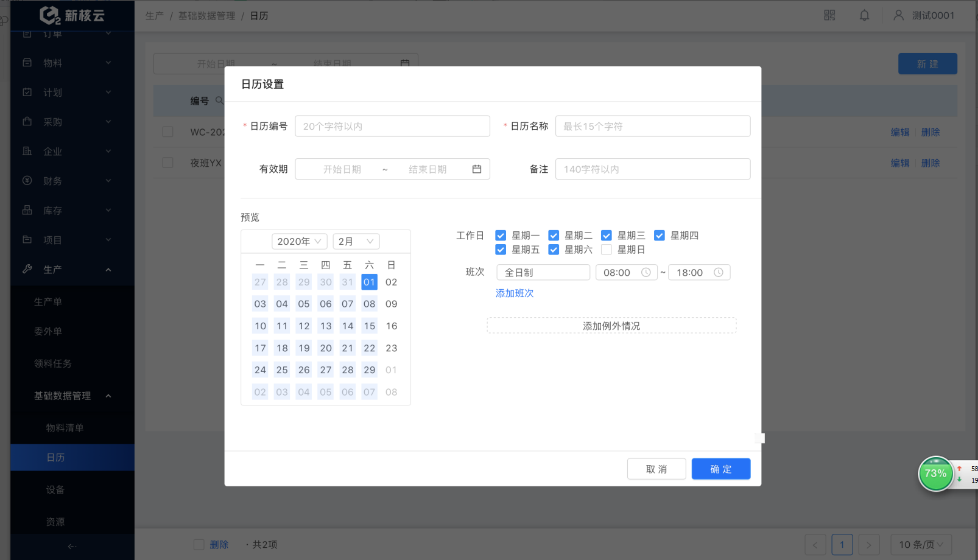Viewport: 978px width, 560px height.
Task: Click the user avatar icon beside 测试0001
Action: pyautogui.click(x=898, y=15)
